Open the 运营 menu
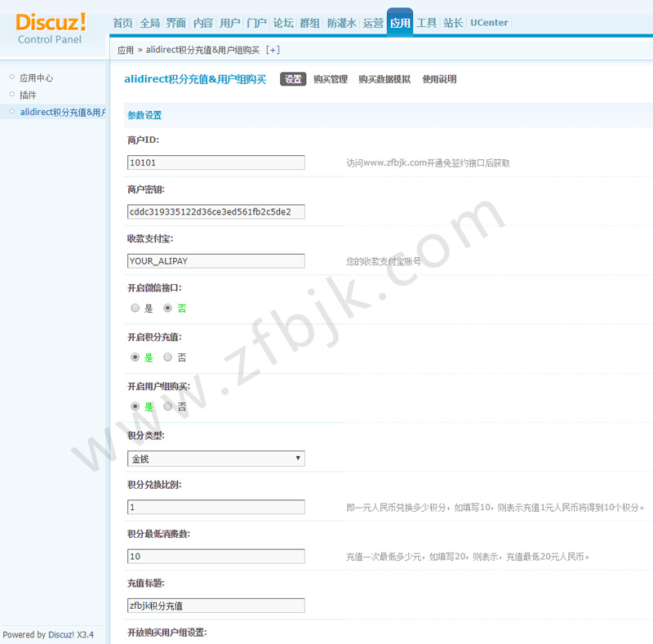 373,23
